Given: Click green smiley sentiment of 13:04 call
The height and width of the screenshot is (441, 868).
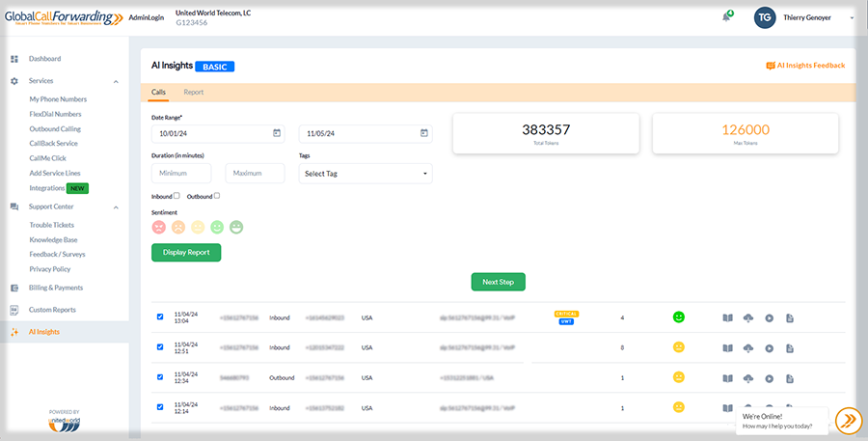Looking at the screenshot, I should pos(679,317).
